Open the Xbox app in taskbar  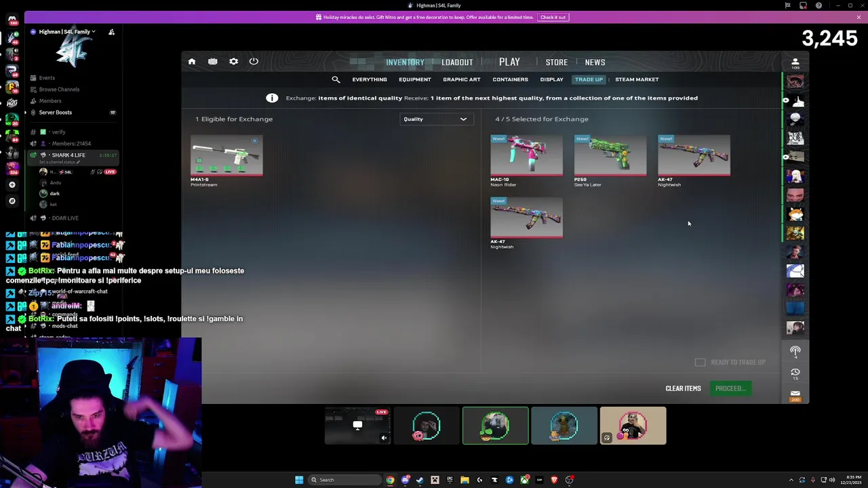[524, 480]
